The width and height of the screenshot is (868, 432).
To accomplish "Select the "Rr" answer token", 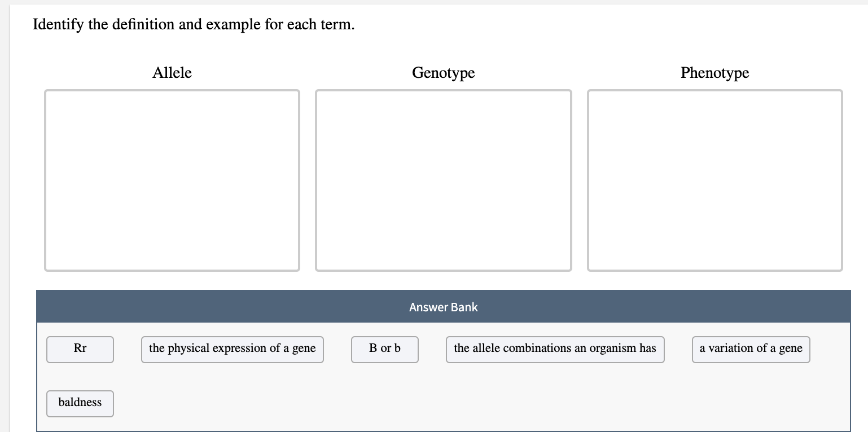I will pyautogui.click(x=80, y=349).
